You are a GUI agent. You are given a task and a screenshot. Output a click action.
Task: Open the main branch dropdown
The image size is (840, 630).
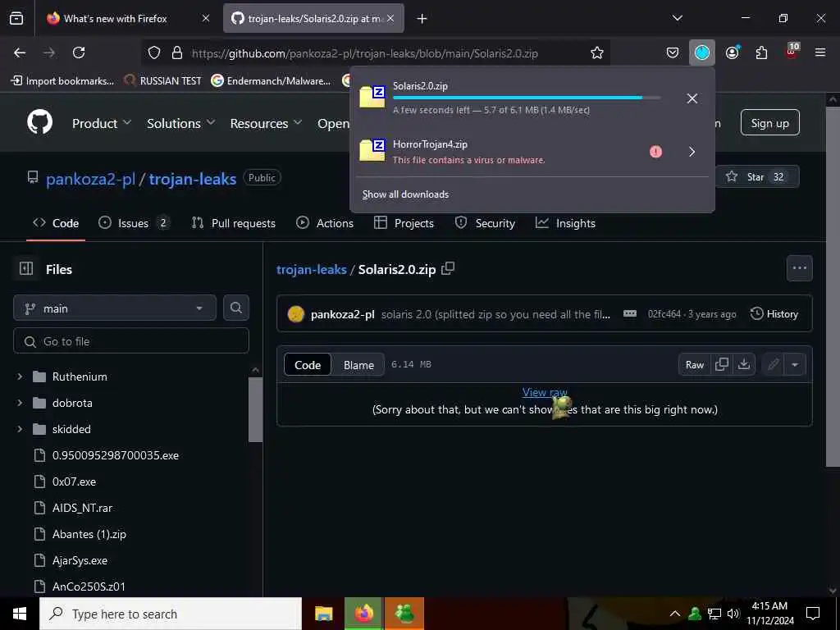[115, 308]
